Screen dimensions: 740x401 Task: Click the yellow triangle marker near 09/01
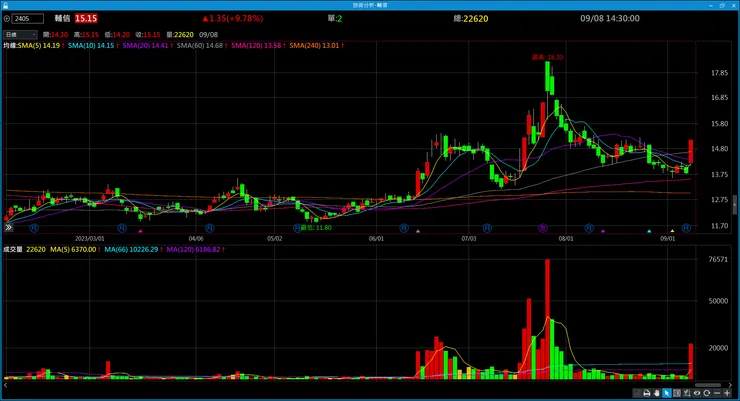pos(672,231)
